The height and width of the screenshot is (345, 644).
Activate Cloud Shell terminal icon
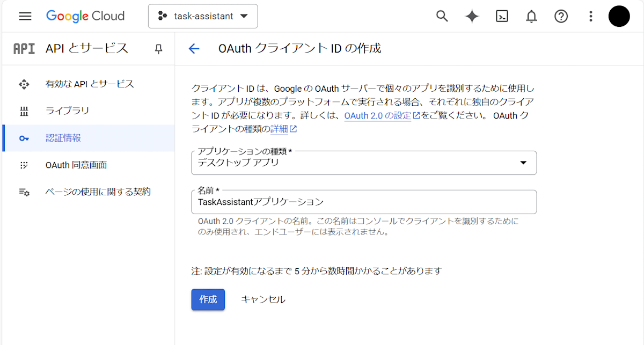502,16
